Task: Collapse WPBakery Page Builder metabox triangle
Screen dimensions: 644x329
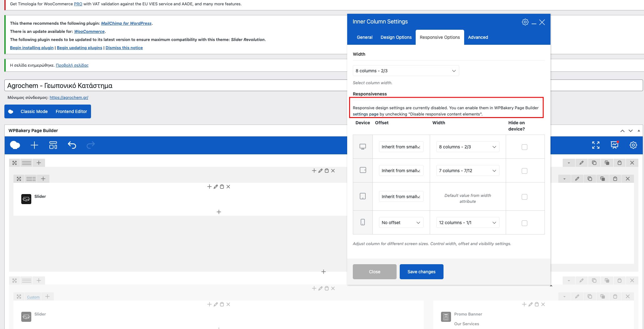Action: tap(639, 131)
